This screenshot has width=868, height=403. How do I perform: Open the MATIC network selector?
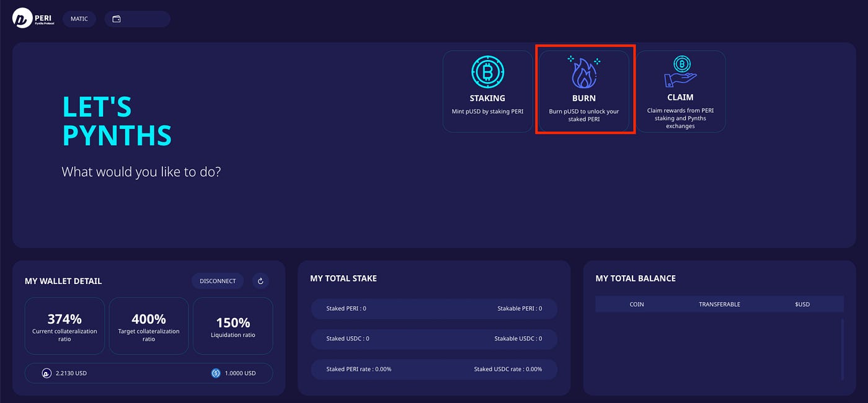point(79,19)
